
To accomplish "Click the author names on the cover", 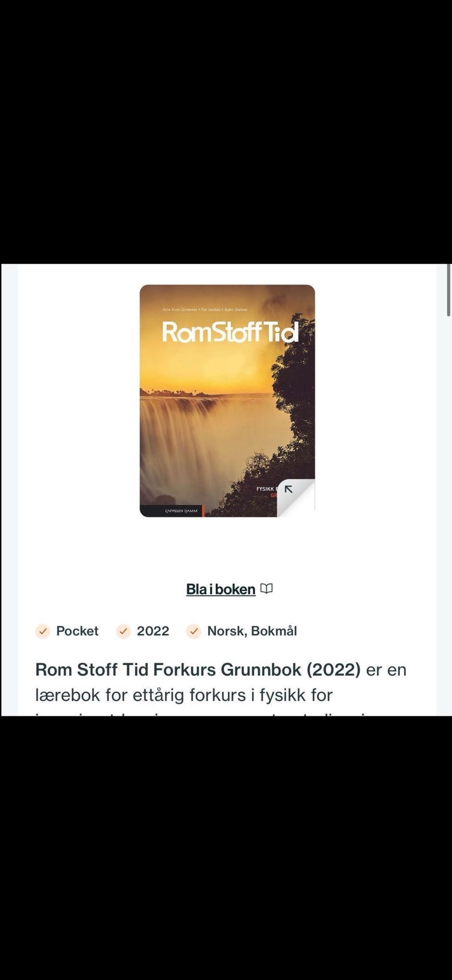I will click(205, 309).
